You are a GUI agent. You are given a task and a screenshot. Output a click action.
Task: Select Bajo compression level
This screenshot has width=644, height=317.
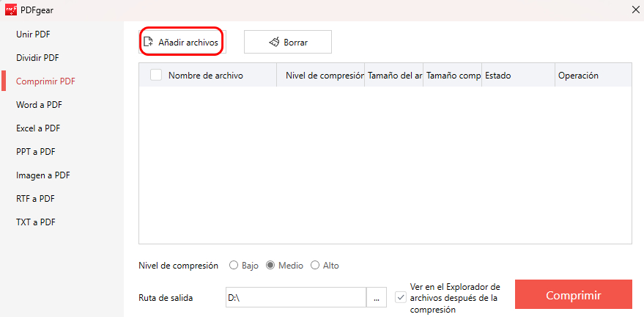point(244,266)
